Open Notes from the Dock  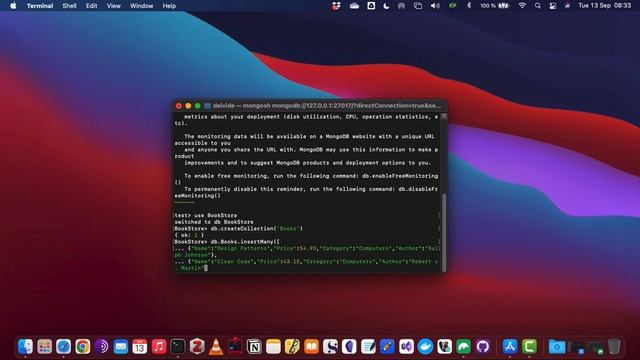tap(273, 347)
